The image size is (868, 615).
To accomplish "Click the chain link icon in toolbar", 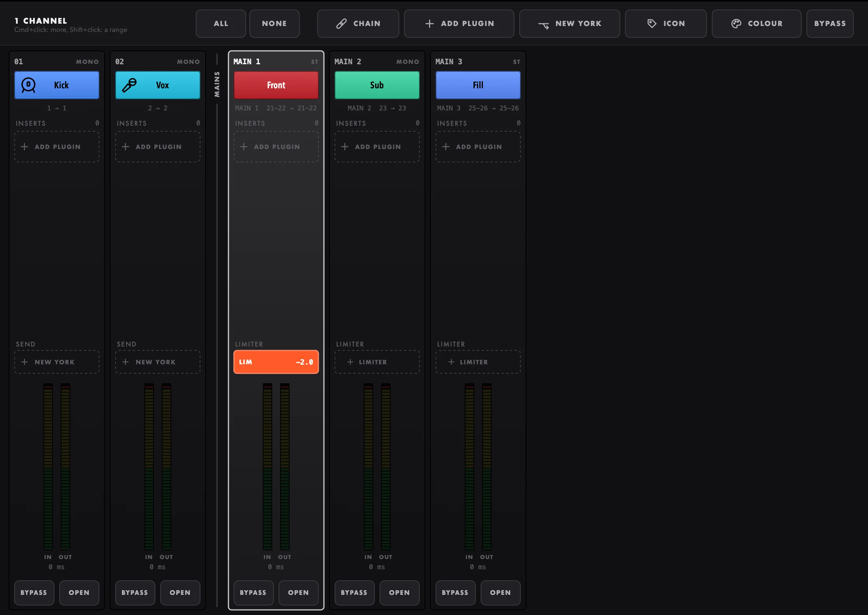I will [341, 24].
